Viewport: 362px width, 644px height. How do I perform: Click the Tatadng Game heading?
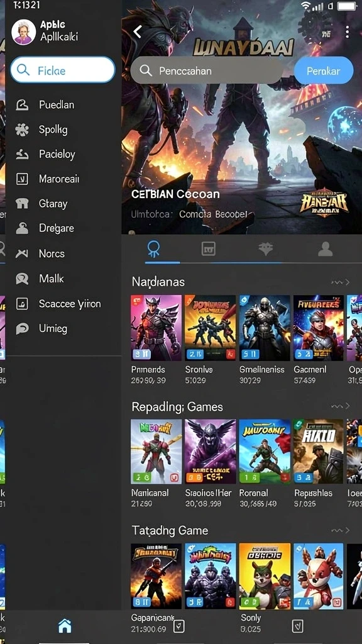point(170,531)
